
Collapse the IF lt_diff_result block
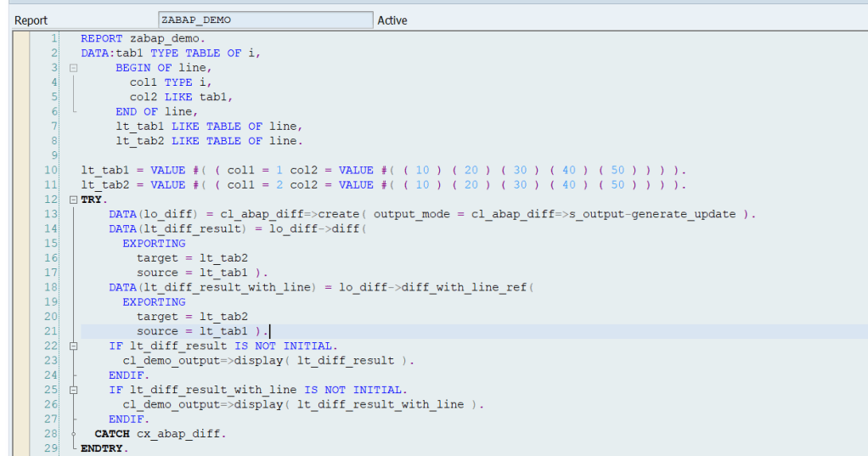click(x=73, y=346)
